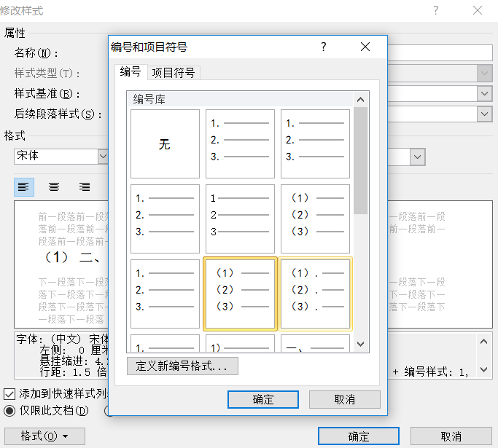Click the align left paragraph icon
498x448 pixels.
tap(24, 187)
